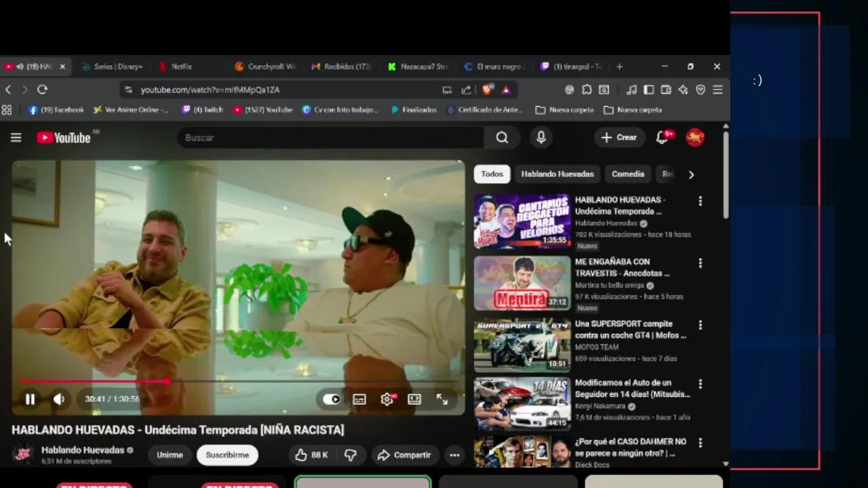The height and width of the screenshot is (488, 868).
Task: Like the video with 88 K likes
Action: point(312,455)
